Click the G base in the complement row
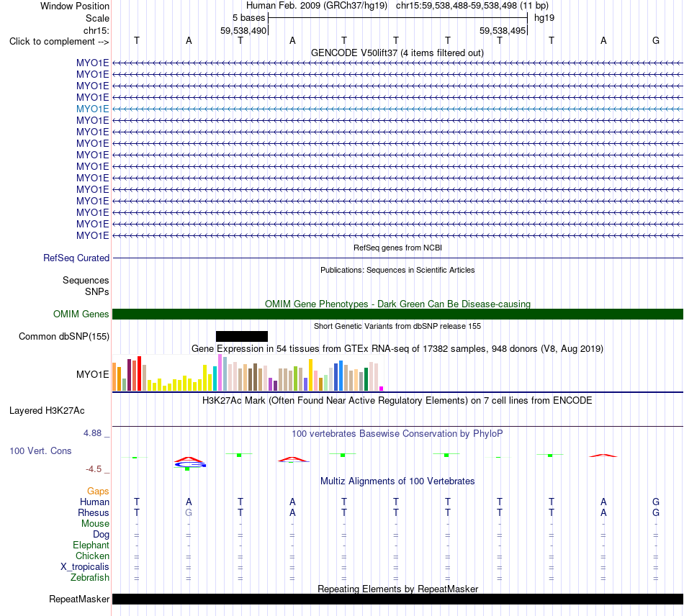The width and height of the screenshot is (684, 616). [656, 40]
